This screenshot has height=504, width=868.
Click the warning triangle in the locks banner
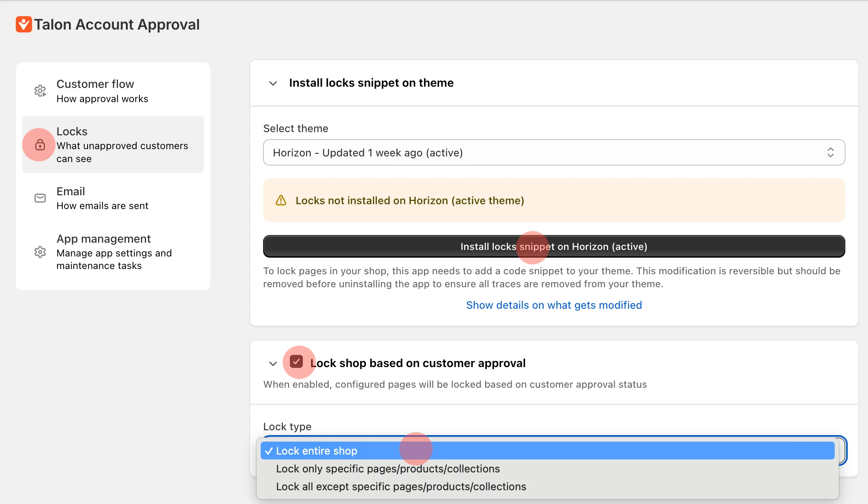pos(281,200)
